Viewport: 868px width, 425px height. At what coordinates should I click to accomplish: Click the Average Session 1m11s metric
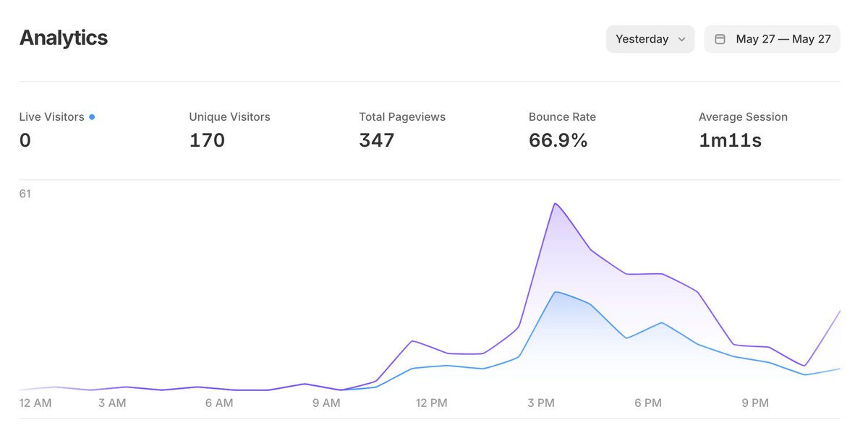click(x=730, y=139)
